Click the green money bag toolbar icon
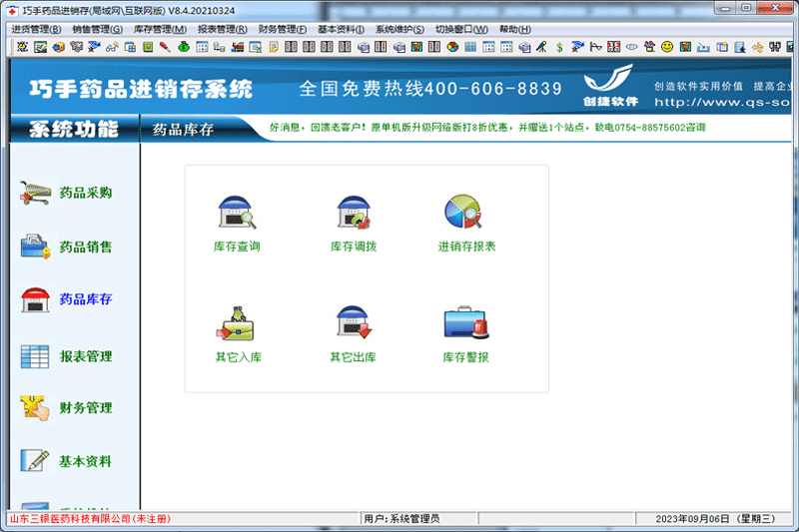This screenshot has width=799, height=532. coord(184,47)
